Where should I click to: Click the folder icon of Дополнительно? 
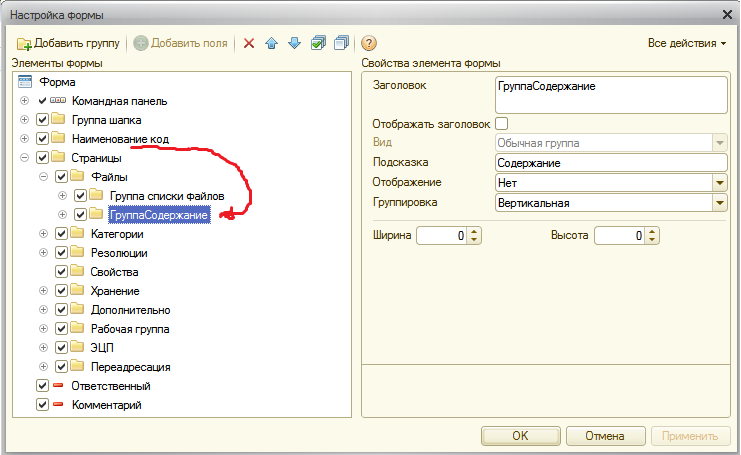pyautogui.click(x=77, y=309)
